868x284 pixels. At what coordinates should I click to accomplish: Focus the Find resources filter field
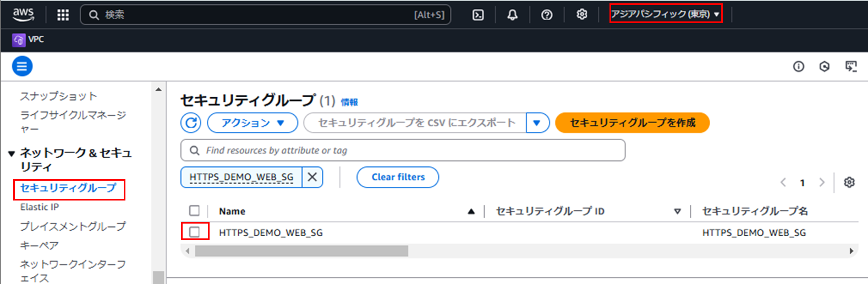tap(403, 150)
